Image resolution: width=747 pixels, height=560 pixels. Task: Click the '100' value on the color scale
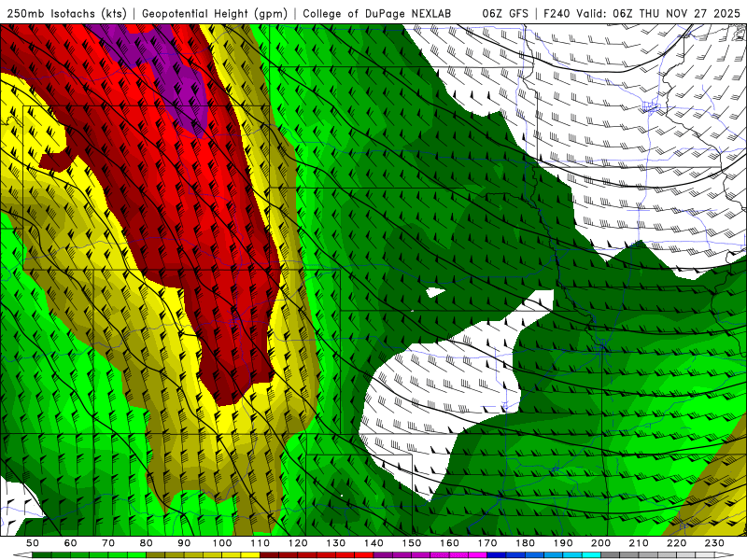tap(222, 543)
